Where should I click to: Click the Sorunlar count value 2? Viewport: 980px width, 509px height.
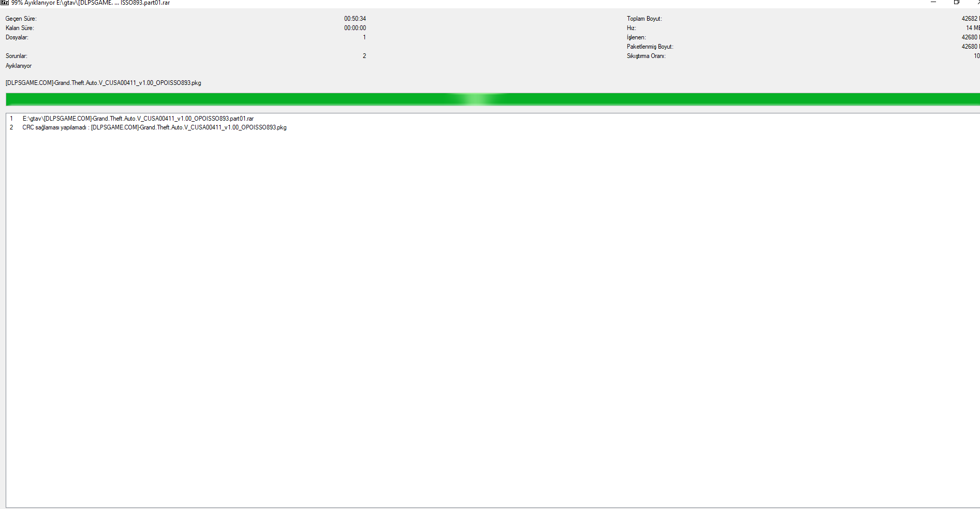(364, 56)
